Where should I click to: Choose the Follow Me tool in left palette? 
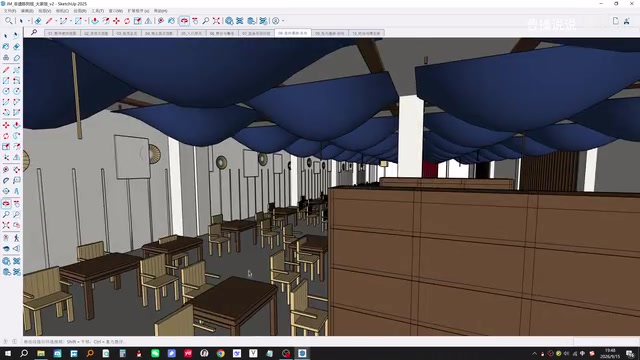click(x=16, y=136)
